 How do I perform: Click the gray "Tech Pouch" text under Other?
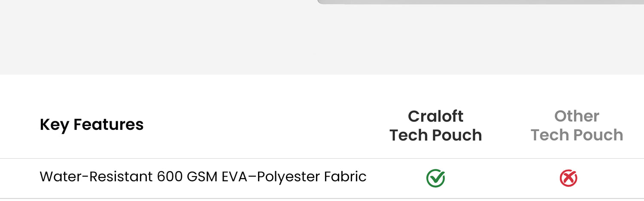click(x=577, y=135)
